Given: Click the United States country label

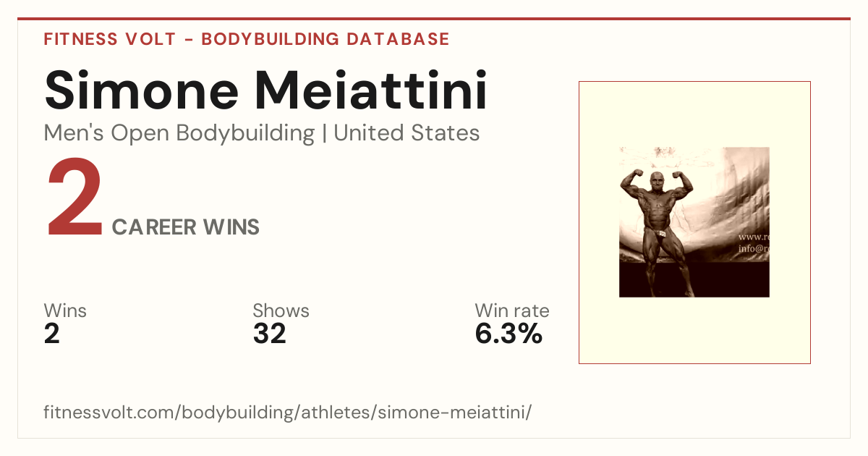Looking at the screenshot, I should coord(407,133).
